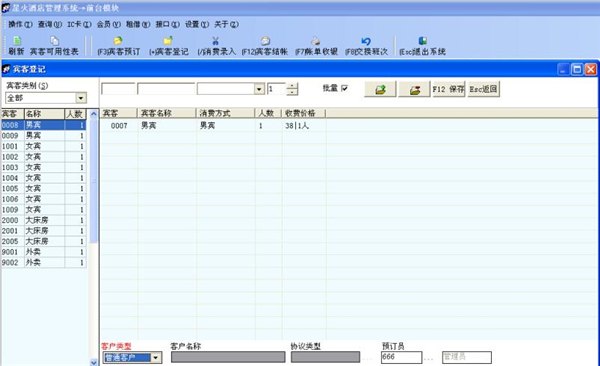The height and width of the screenshot is (366, 600).
Task: Select guest row 1002 女宾
Action: click(x=44, y=157)
